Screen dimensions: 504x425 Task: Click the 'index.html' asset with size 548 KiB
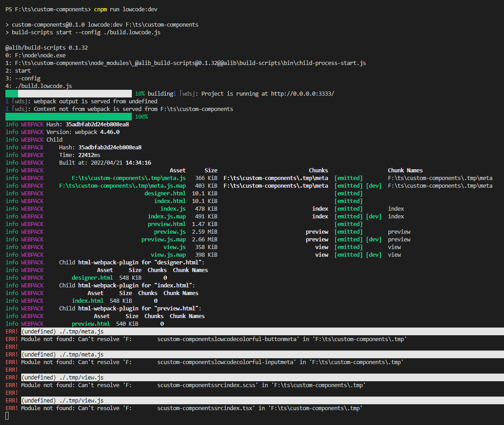(88, 301)
